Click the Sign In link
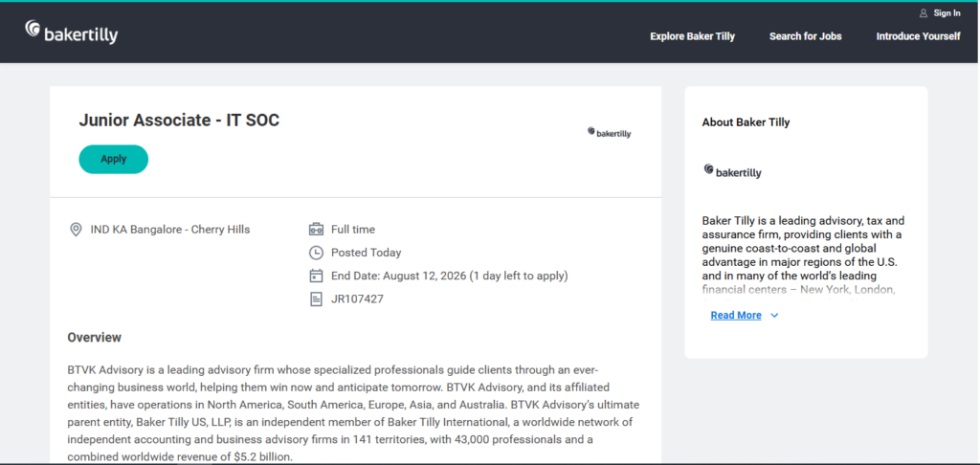Image resolution: width=980 pixels, height=465 pixels. 947,13
